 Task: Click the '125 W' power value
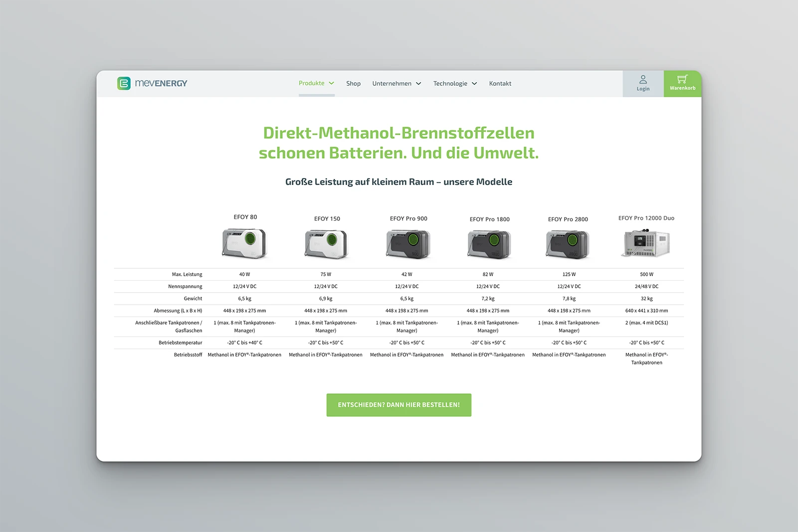[x=569, y=275]
